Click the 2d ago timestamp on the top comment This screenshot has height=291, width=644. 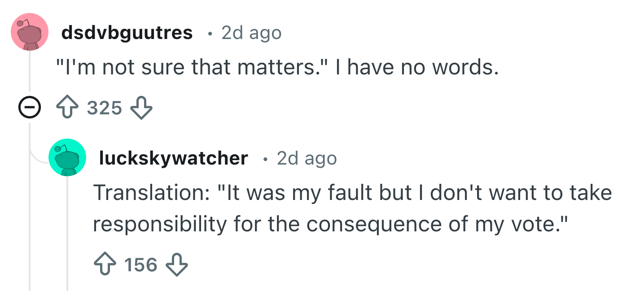coord(250,33)
